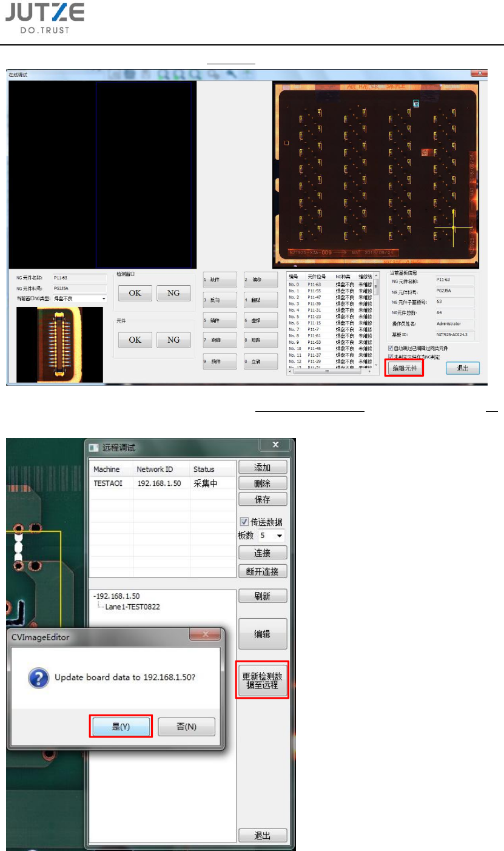Mark detection window as OK
This screenshot has height=851, width=504.
pyautogui.click(x=135, y=293)
